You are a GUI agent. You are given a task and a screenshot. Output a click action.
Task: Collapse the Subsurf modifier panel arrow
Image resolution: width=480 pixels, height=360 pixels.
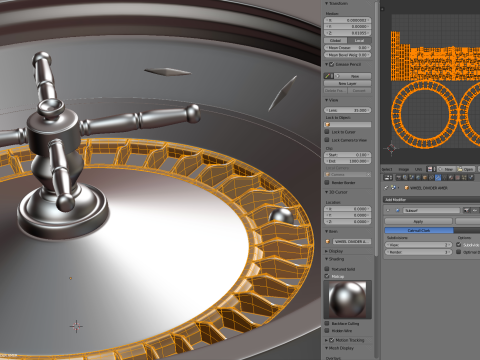point(388,210)
